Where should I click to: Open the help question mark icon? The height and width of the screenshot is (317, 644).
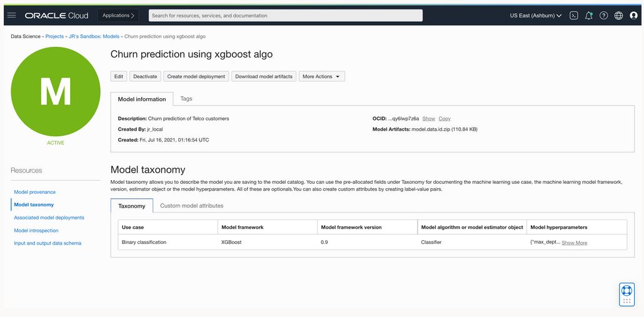[x=603, y=16]
